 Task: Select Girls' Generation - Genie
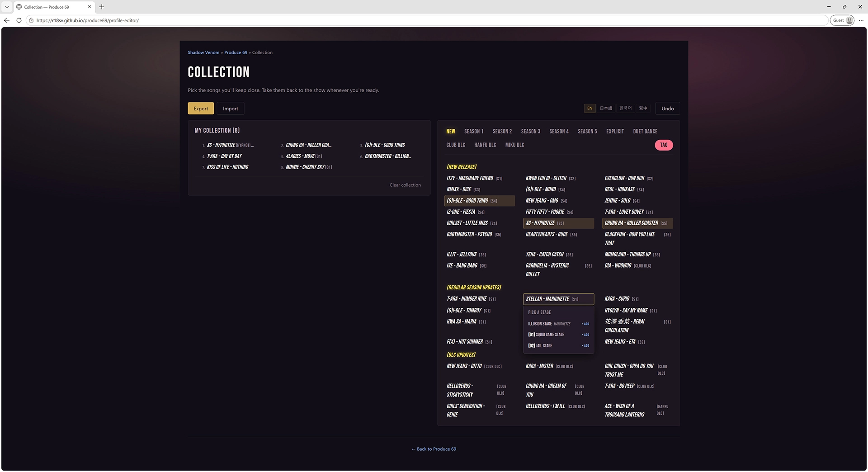click(480, 410)
